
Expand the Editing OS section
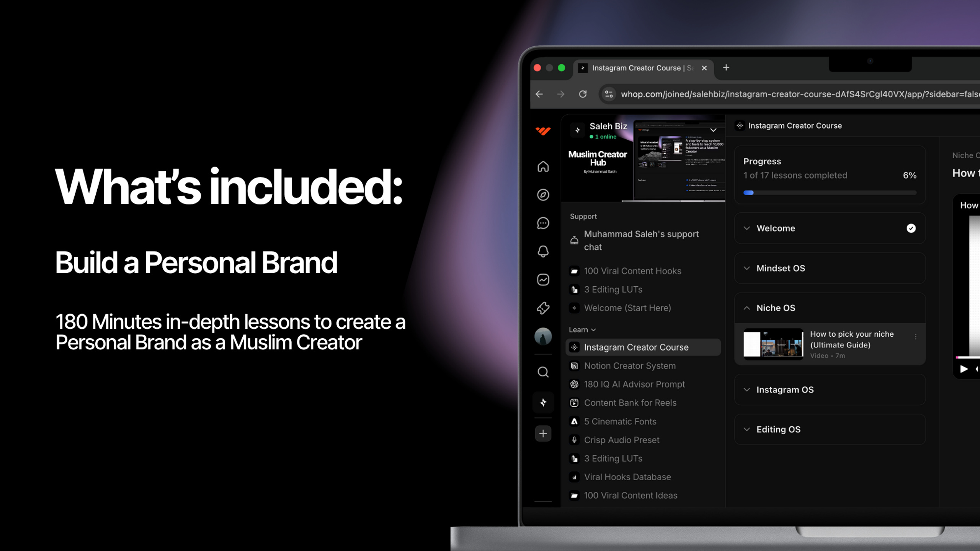(830, 429)
